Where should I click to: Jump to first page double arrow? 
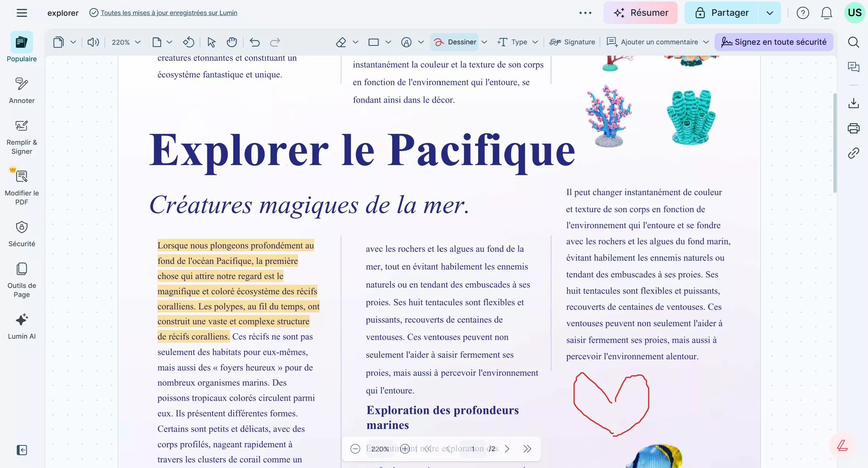pyautogui.click(x=427, y=449)
